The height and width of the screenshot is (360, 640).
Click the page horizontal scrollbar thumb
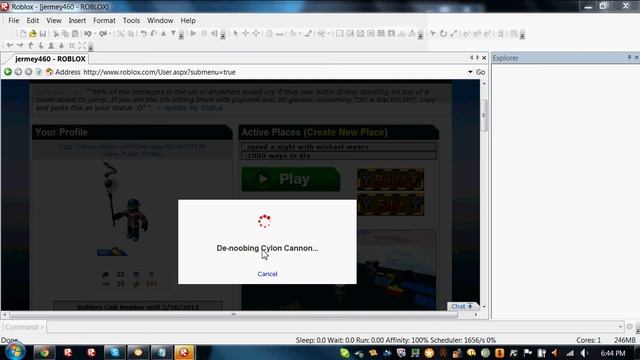pyautogui.click(x=233, y=315)
